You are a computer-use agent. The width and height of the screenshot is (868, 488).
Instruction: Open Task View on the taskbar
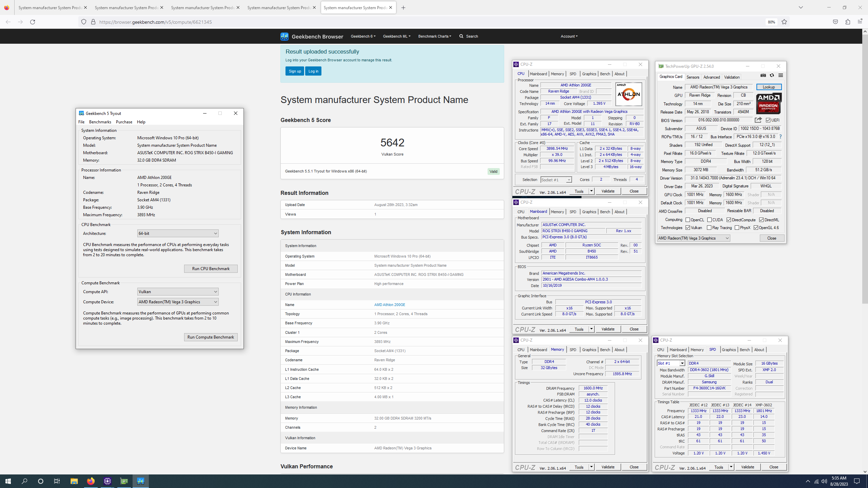(57, 481)
